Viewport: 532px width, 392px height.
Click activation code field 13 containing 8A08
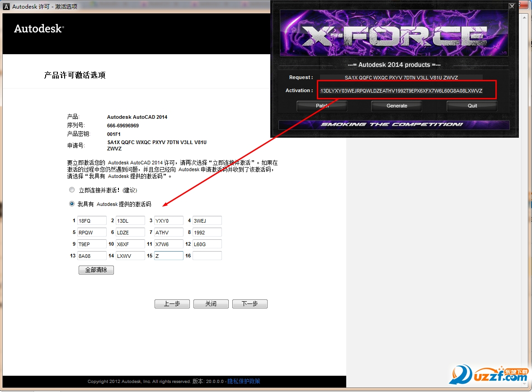click(x=92, y=256)
